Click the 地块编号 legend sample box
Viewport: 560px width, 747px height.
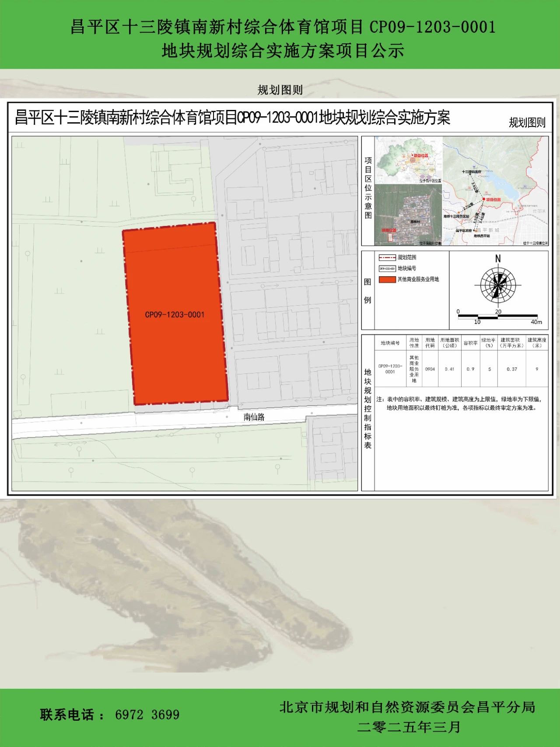(x=387, y=268)
